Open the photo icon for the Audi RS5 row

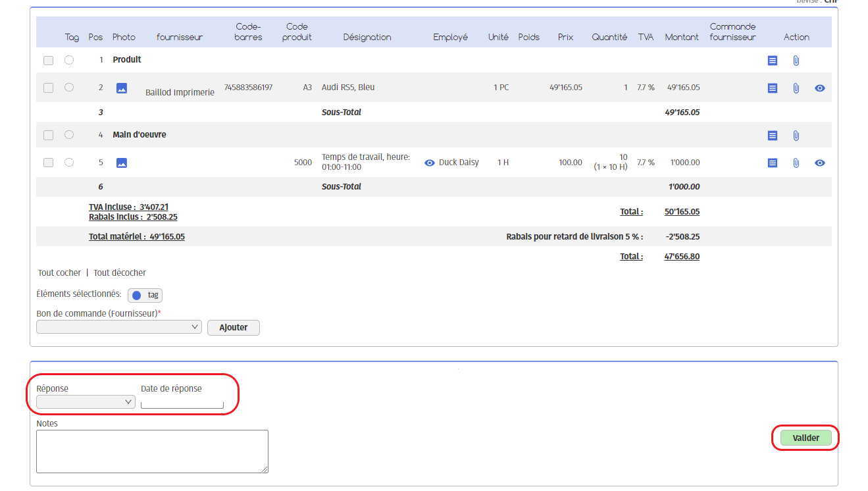[122, 88]
